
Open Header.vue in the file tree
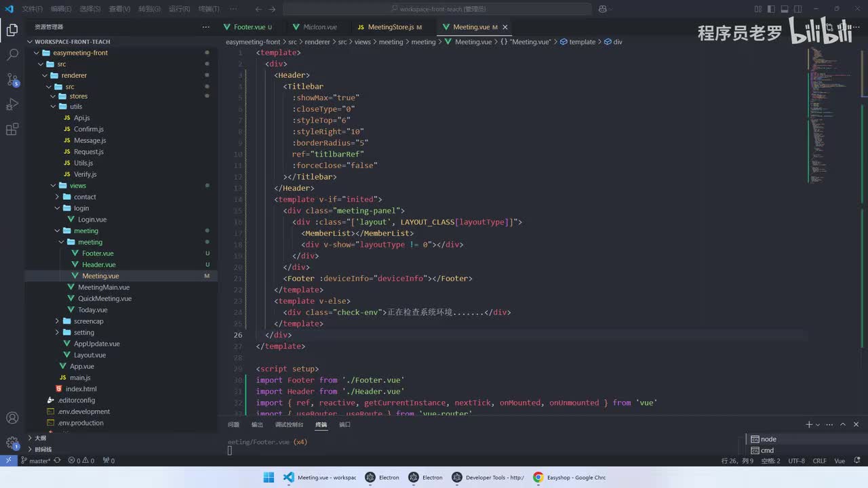(x=99, y=264)
